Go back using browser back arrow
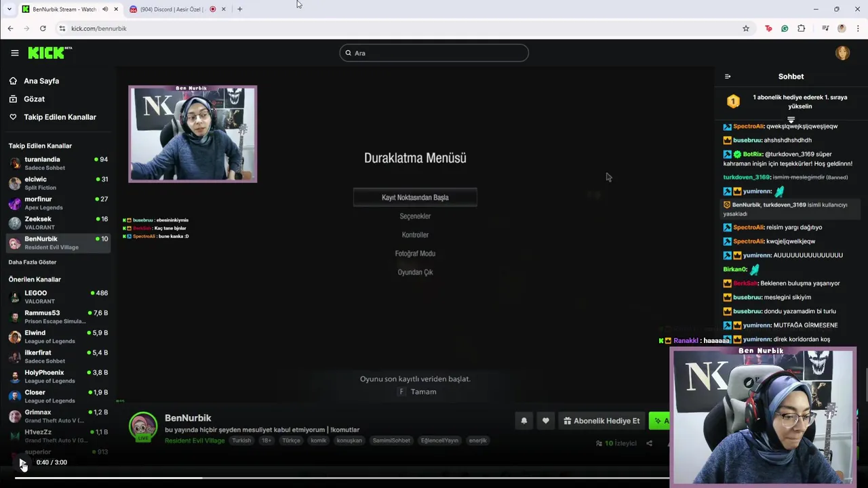This screenshot has height=488, width=868. click(10, 28)
